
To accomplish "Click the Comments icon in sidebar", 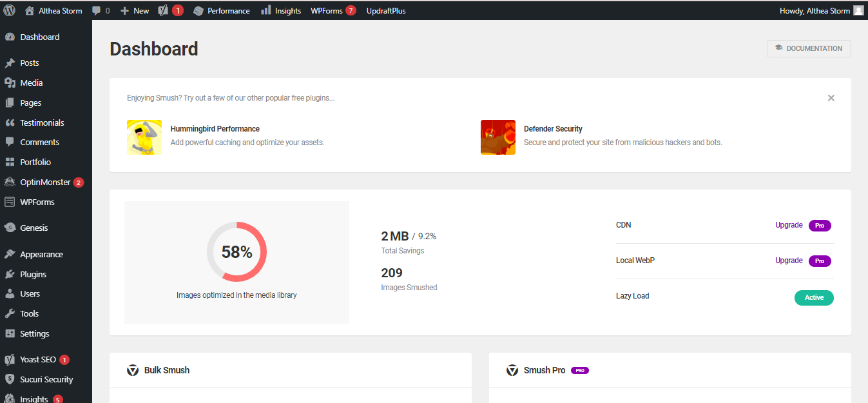I will (x=10, y=142).
